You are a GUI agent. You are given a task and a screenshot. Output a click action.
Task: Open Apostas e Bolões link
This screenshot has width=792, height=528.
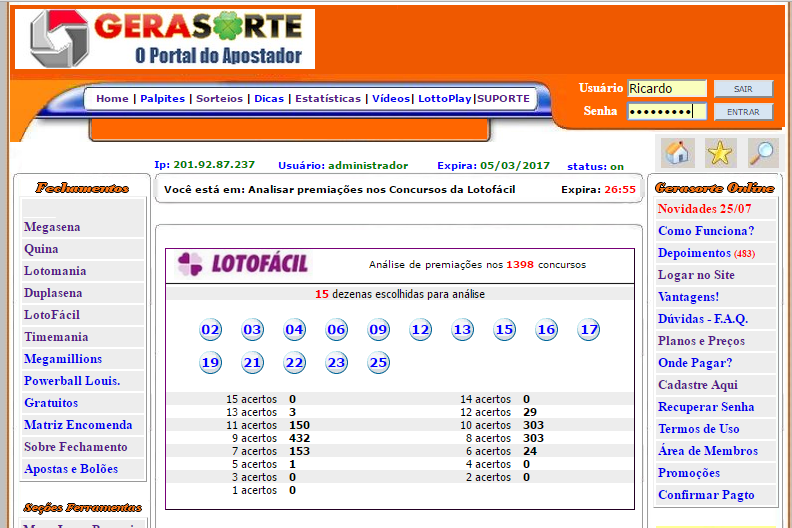click(x=71, y=469)
